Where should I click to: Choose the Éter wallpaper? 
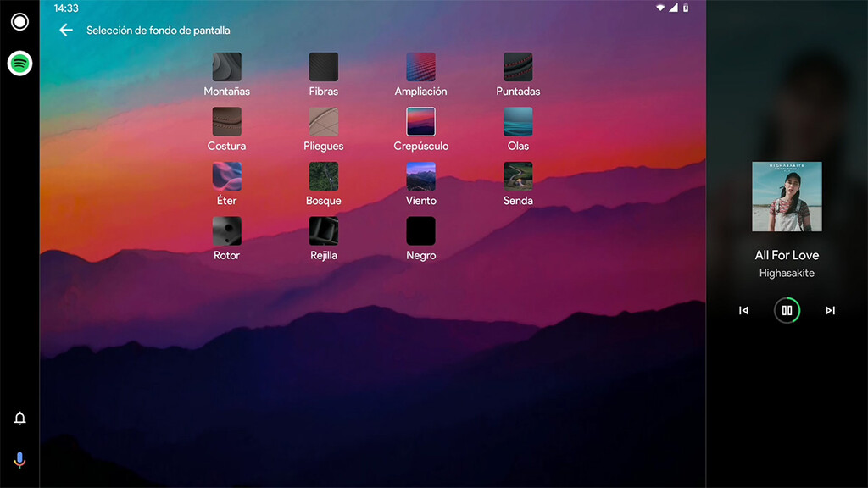(x=226, y=177)
